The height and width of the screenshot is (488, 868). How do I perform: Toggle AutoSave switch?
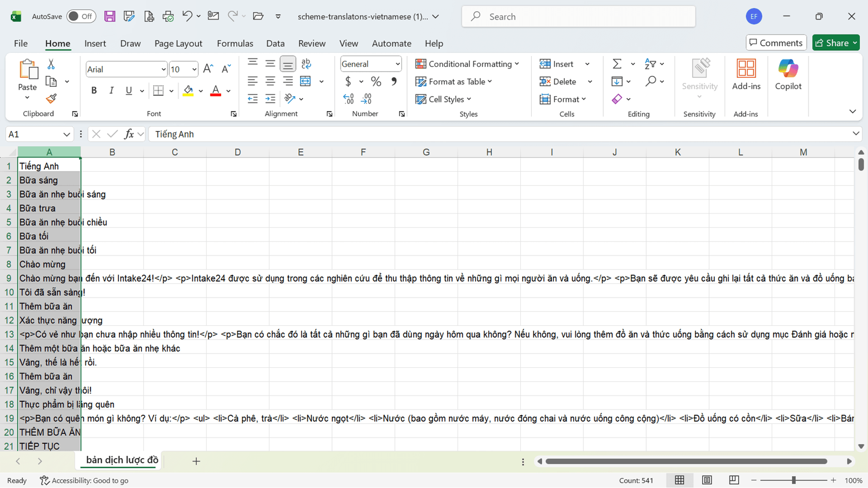coord(81,16)
